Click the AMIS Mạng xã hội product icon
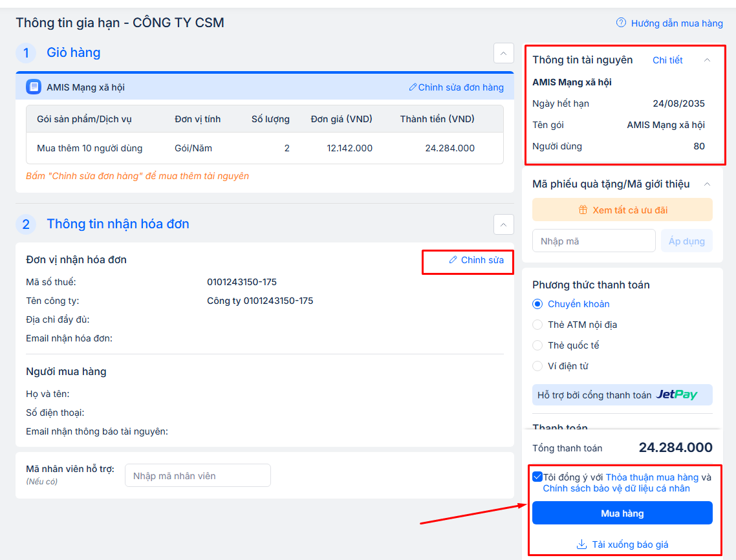This screenshot has width=736, height=560. coord(34,87)
